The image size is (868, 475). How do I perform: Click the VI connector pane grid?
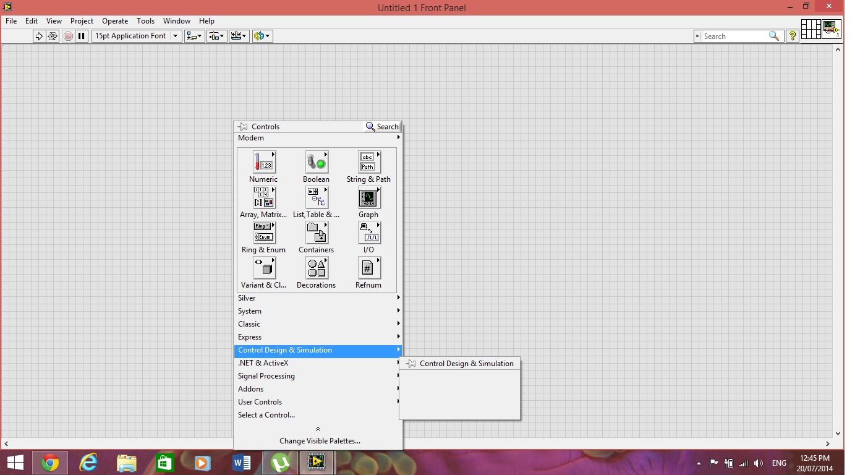[x=811, y=29]
